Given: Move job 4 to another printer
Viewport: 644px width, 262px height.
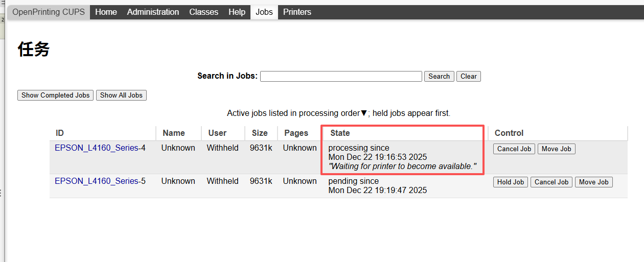Looking at the screenshot, I should coord(557,149).
